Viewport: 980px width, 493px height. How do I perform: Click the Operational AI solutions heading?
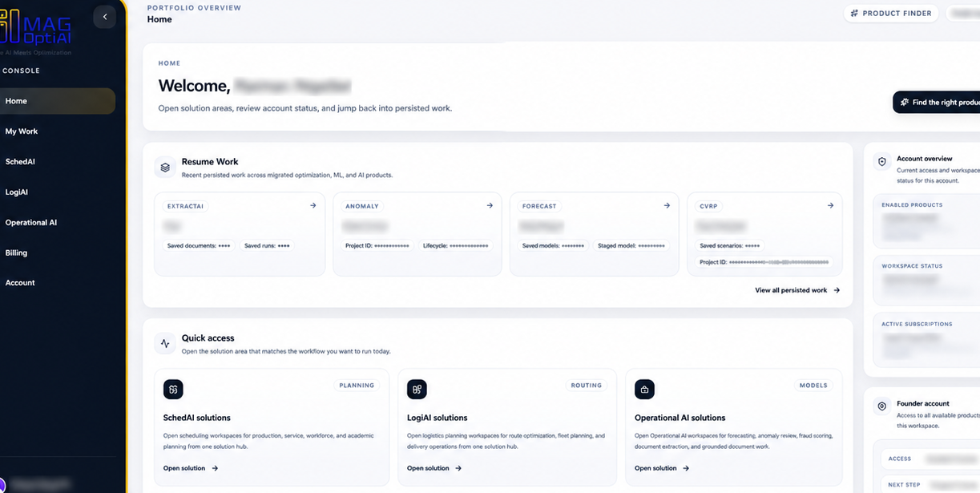click(680, 418)
